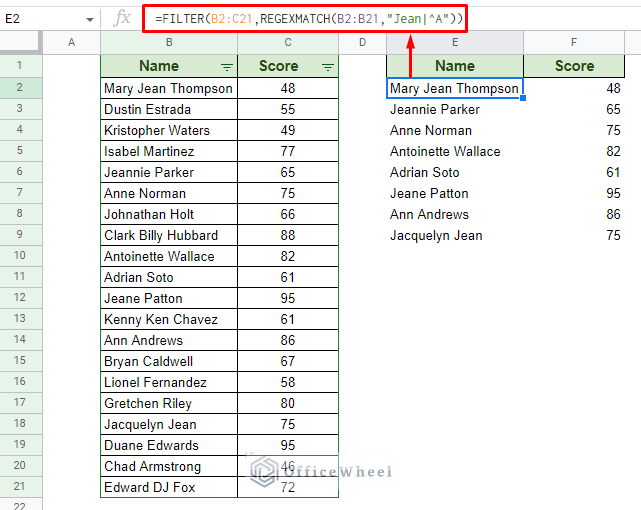Select column C header
The height and width of the screenshot is (510, 641).
click(x=288, y=42)
